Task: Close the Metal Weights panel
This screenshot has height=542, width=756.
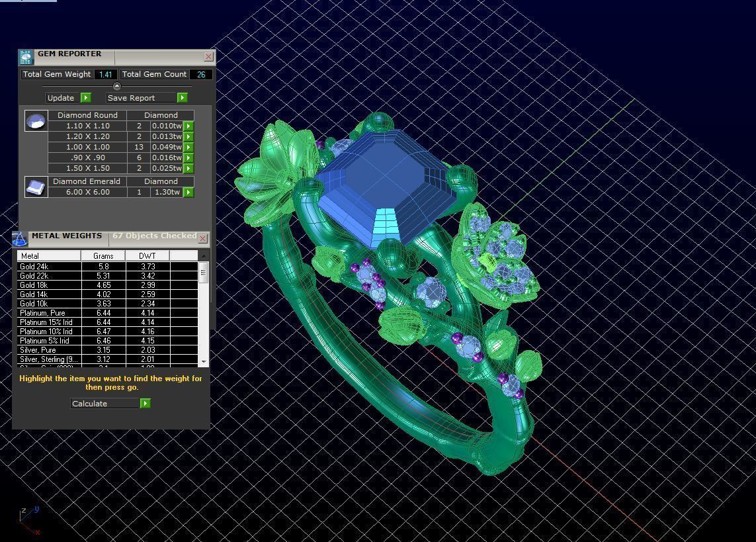Action: pos(203,238)
